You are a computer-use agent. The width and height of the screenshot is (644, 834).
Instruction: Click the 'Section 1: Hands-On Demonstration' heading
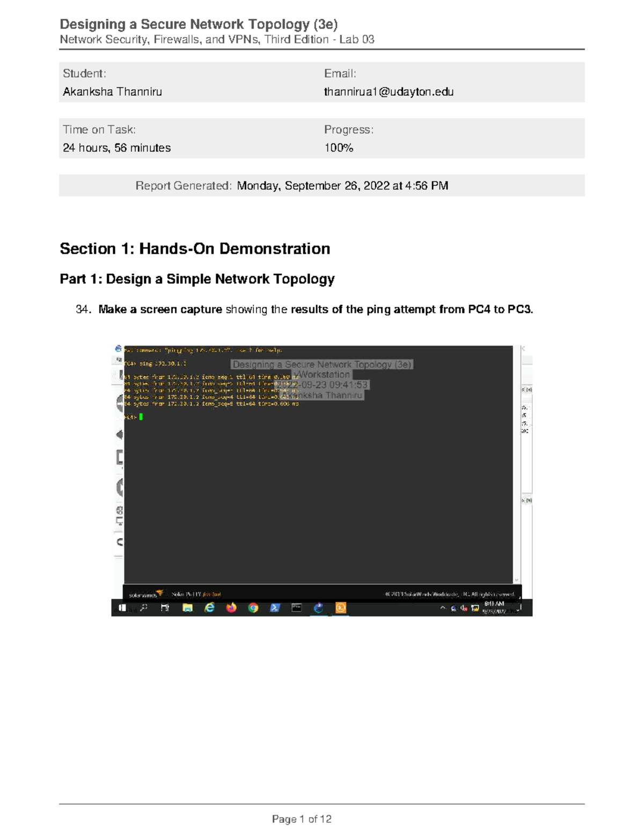pyautogui.click(x=195, y=249)
